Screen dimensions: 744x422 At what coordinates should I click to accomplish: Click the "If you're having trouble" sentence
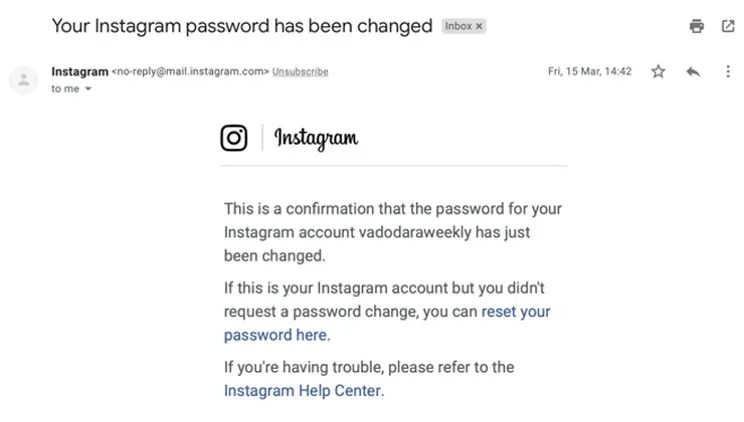(x=369, y=367)
